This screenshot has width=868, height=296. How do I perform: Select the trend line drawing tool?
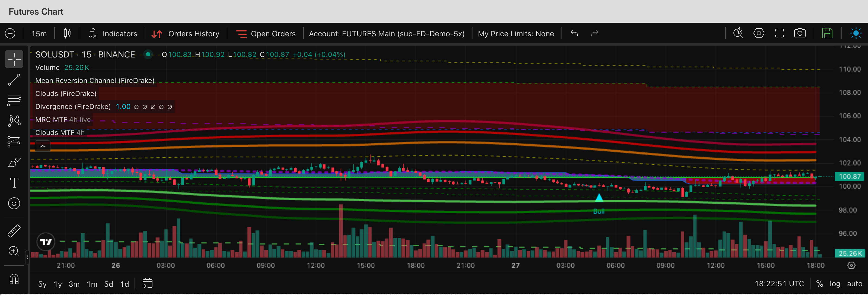pos(14,80)
